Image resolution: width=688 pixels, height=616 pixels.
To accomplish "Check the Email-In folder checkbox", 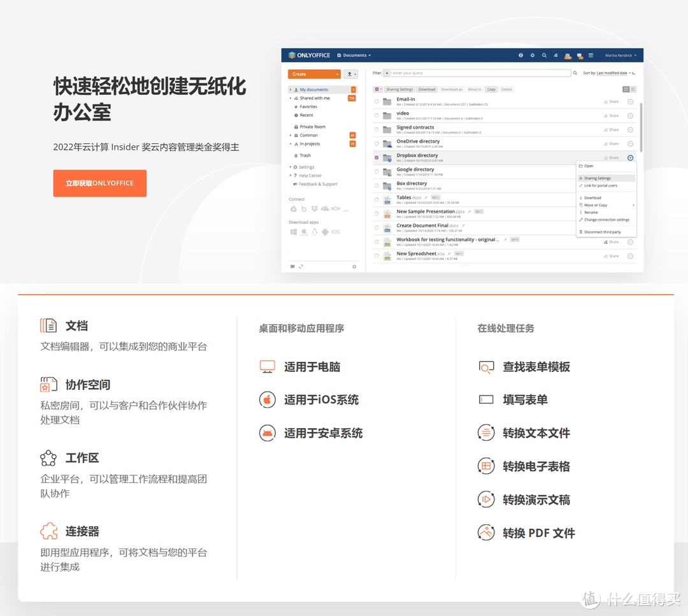I will (x=376, y=101).
